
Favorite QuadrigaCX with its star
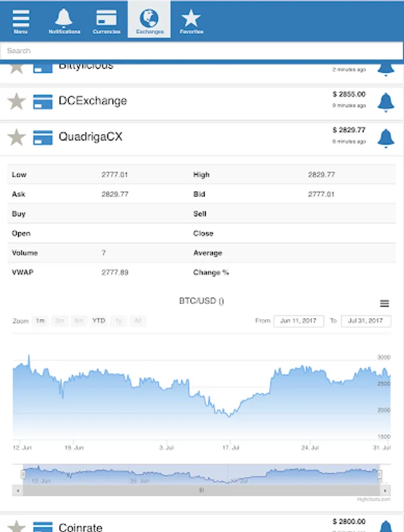point(17,137)
